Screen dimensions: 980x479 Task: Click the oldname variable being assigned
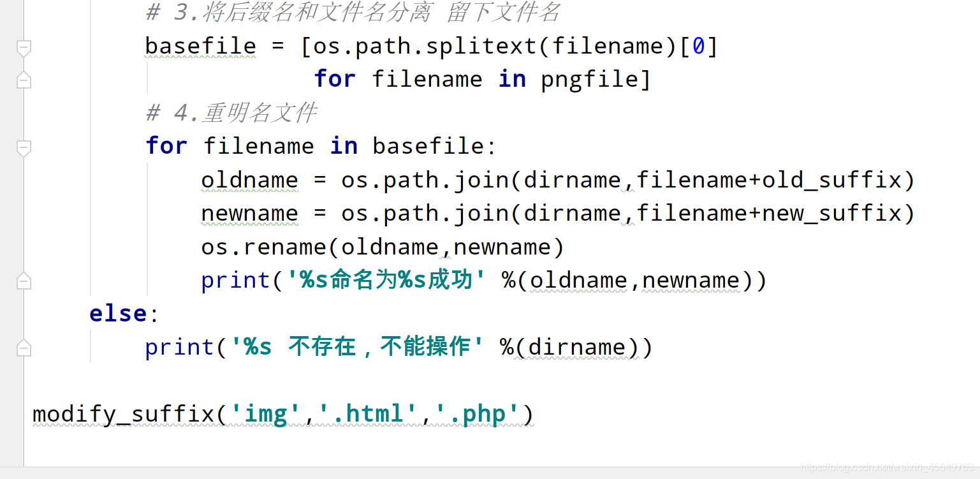[x=249, y=180]
